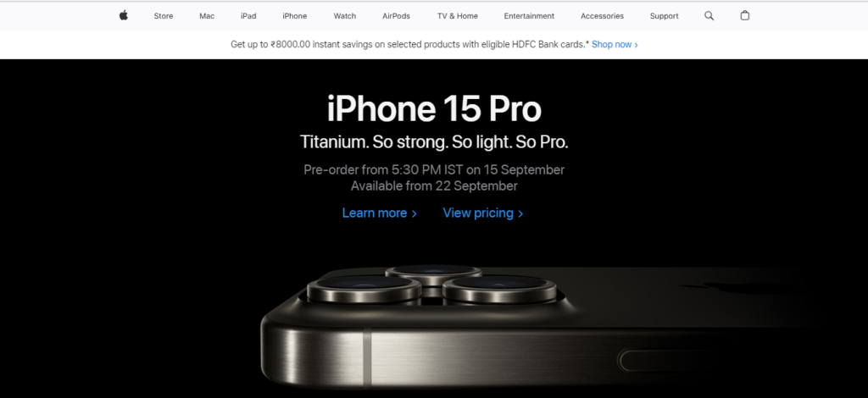The width and height of the screenshot is (868, 398).
Task: Open the search magnifier icon
Action: pyautogui.click(x=709, y=16)
